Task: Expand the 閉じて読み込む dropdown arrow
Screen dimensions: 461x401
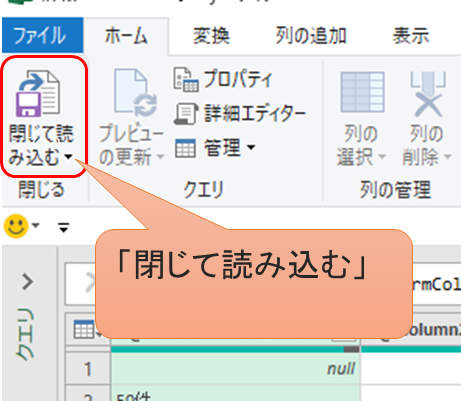Action: [x=69, y=157]
